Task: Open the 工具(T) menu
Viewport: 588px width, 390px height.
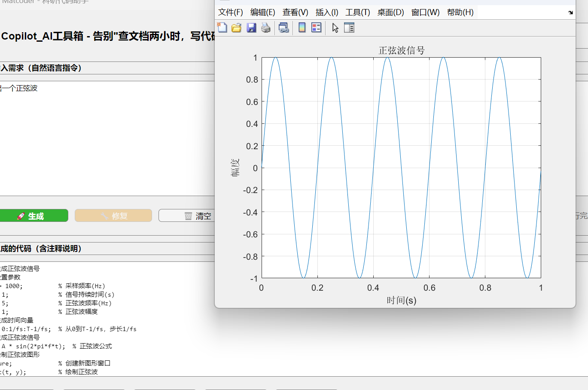Action: (358, 12)
